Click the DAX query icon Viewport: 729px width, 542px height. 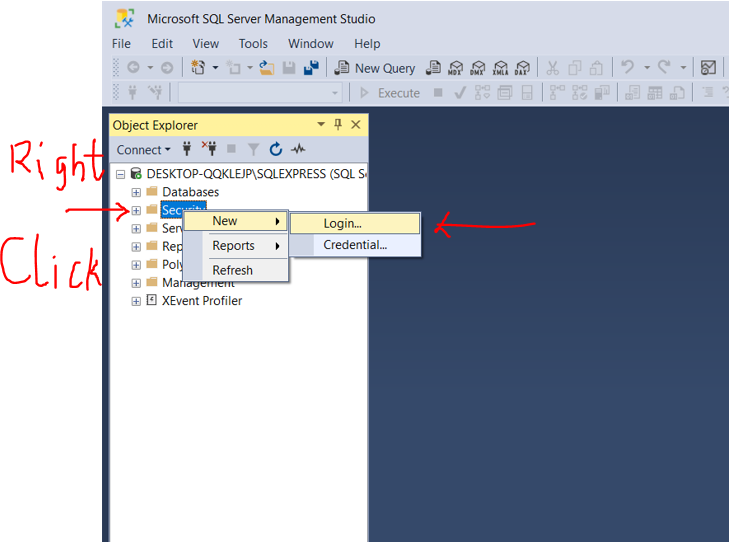pos(522,68)
